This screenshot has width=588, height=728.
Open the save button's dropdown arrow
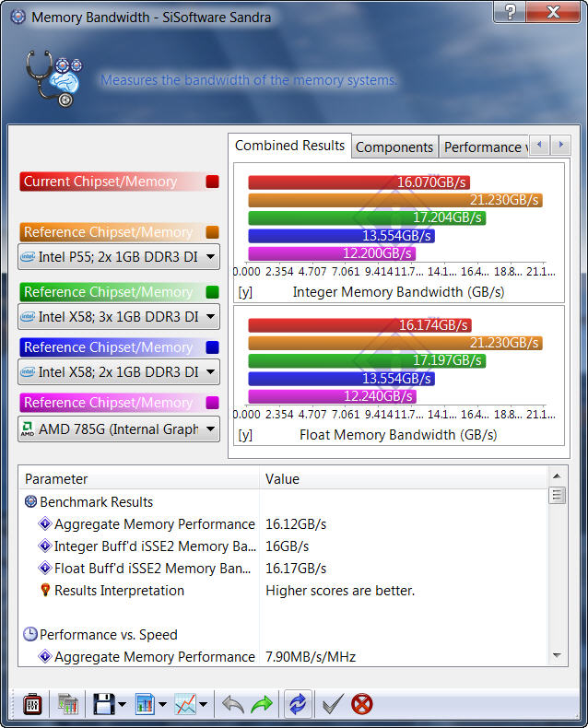coord(123,705)
